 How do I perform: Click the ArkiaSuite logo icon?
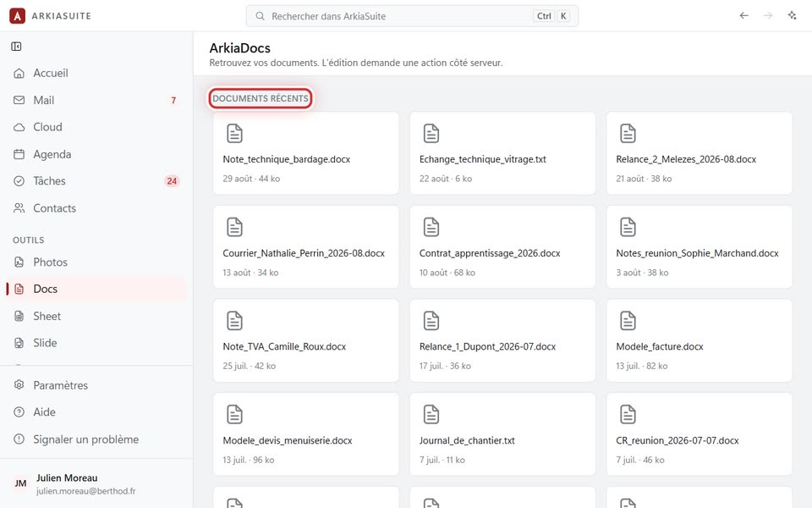(17, 16)
